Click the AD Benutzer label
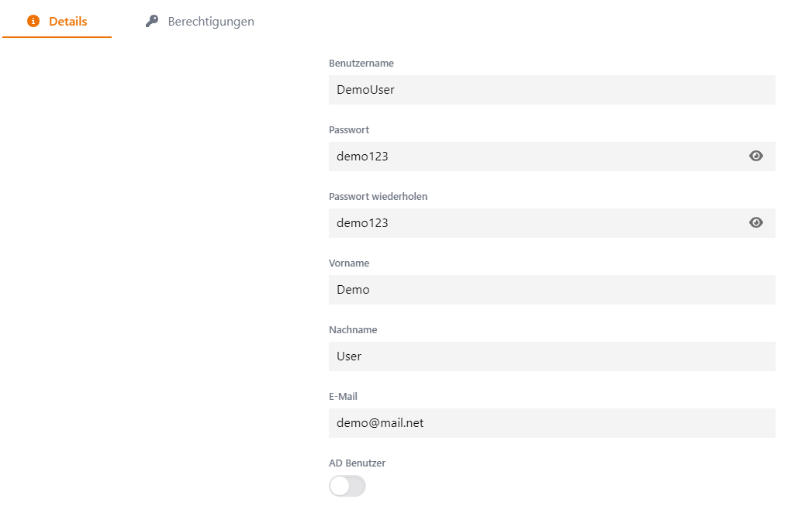Image resolution: width=812 pixels, height=513 pixels. 357,463
